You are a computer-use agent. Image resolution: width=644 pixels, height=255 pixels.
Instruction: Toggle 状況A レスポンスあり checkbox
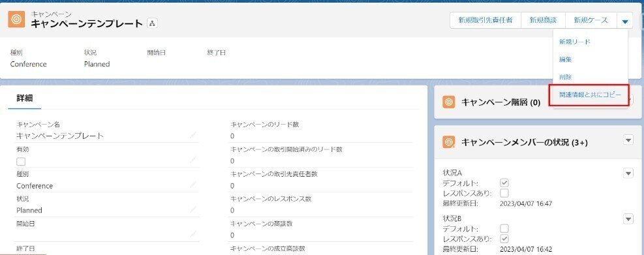(505, 193)
